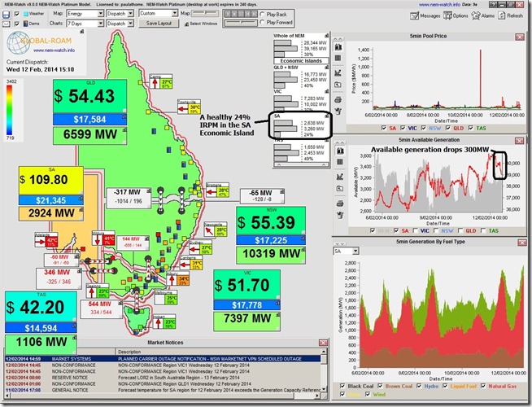Click the Adelaide weather station icon
The width and height of the screenshot is (532, 407).
46,241
